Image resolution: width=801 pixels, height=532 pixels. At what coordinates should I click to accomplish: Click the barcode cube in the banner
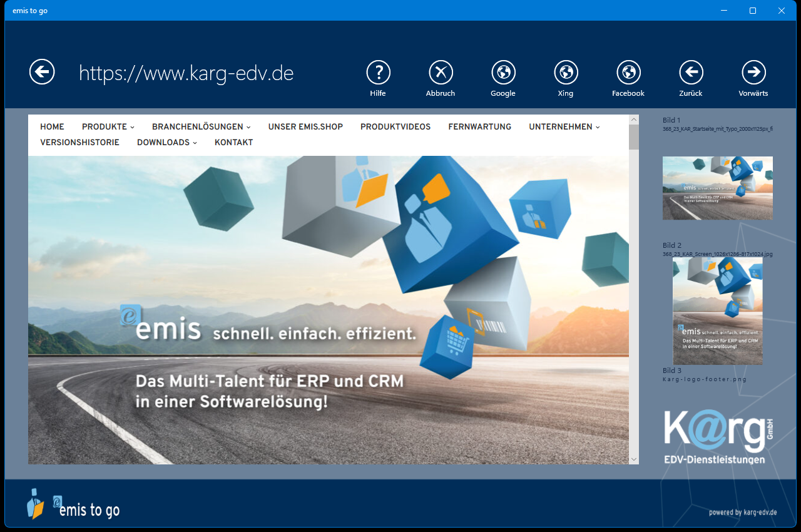(x=487, y=304)
